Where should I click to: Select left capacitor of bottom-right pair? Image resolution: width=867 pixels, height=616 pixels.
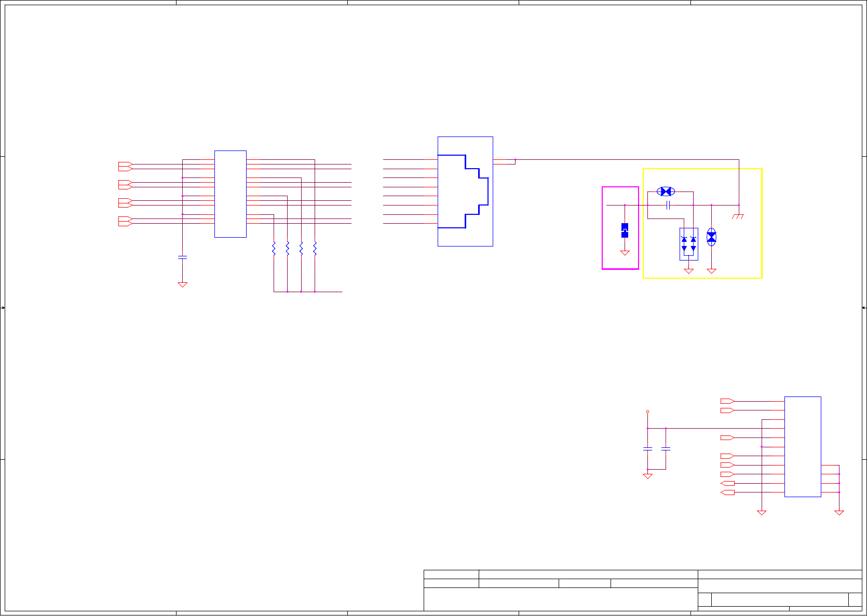click(x=647, y=448)
